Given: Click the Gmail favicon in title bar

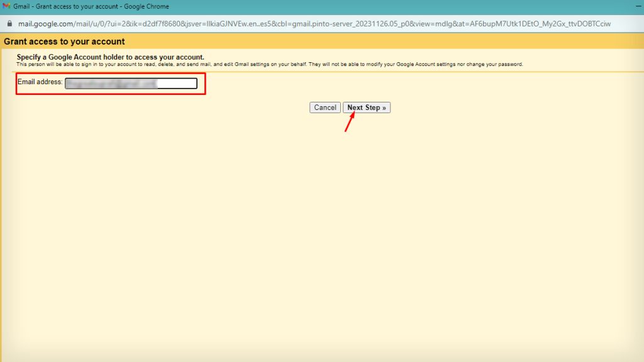Looking at the screenshot, I should click(x=6, y=6).
